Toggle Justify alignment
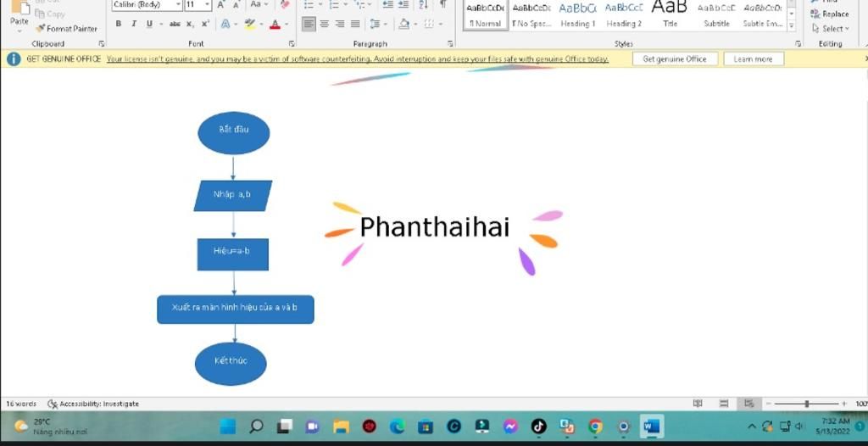 pos(355,24)
